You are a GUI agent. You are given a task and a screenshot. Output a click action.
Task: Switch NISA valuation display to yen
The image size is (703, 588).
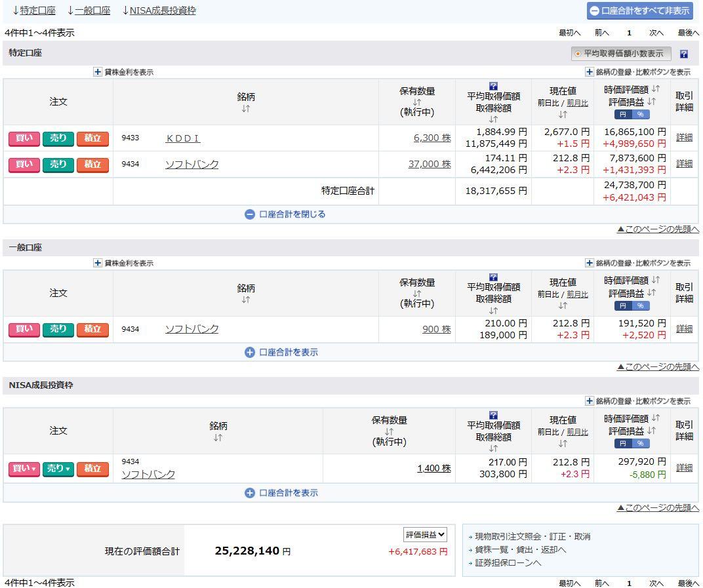(x=623, y=443)
